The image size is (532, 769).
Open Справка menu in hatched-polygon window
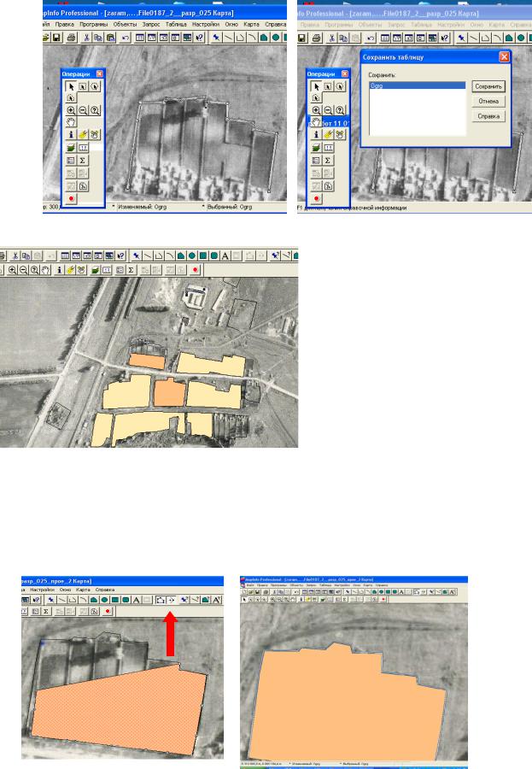(104, 590)
